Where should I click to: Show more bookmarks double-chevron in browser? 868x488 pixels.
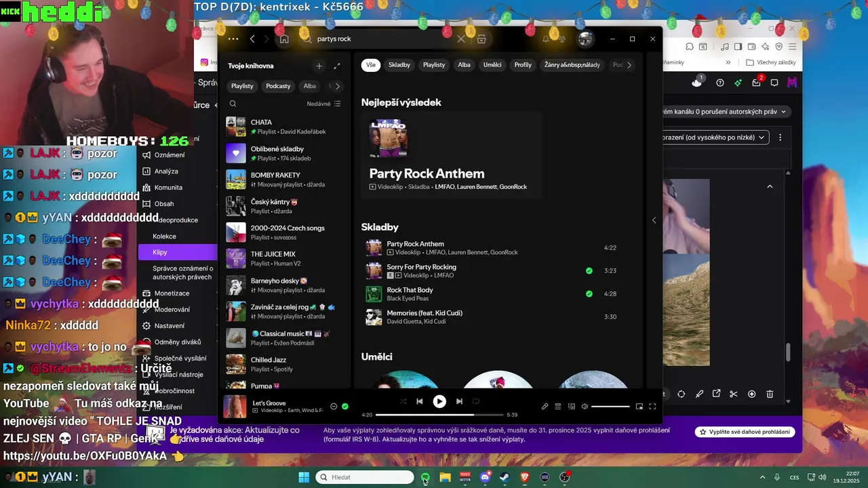pyautogui.click(x=728, y=62)
